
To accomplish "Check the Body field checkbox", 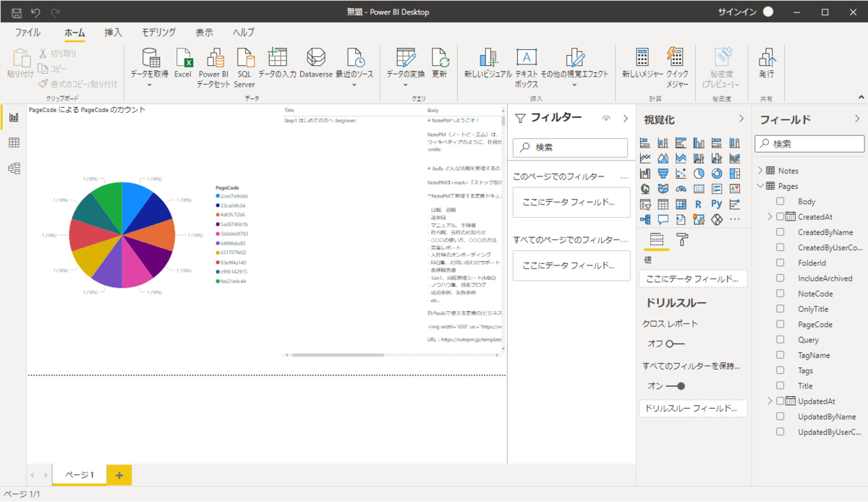I will click(780, 202).
